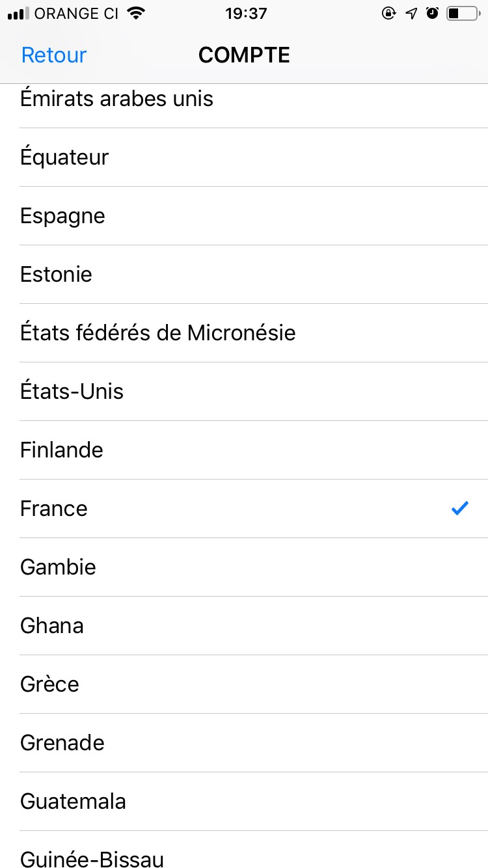Tap the blue checkmark beside France

click(460, 508)
